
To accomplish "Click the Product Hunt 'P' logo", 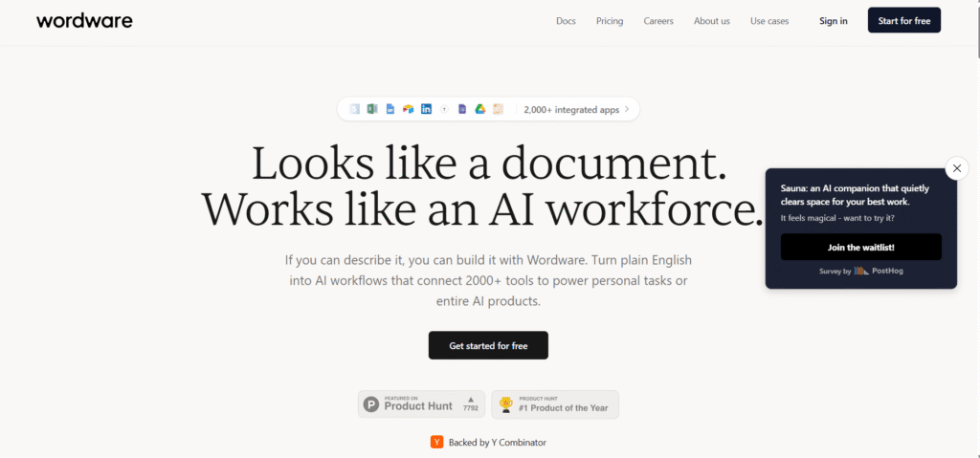I will [x=371, y=404].
